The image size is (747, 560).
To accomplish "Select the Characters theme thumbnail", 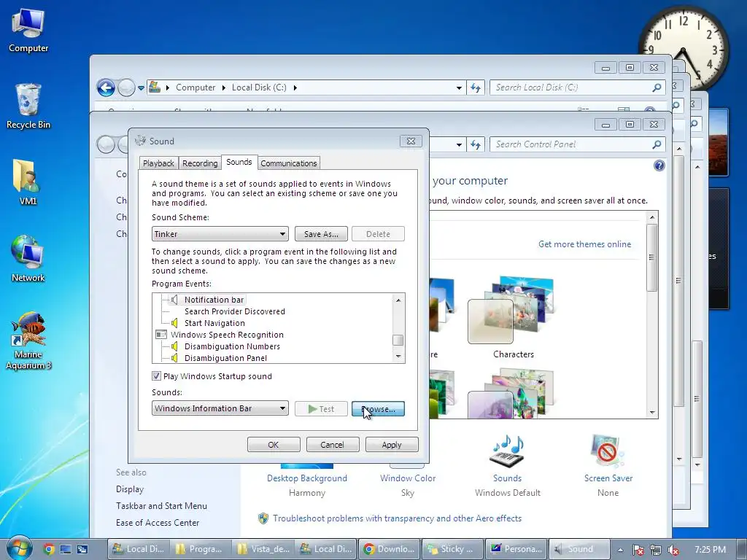I will 513,311.
